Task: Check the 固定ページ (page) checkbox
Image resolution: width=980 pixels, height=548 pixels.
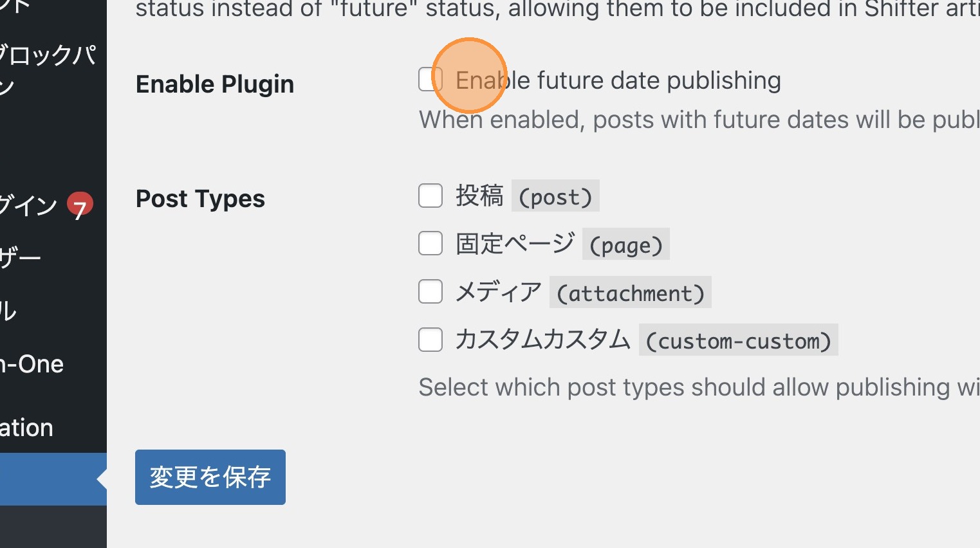Action: tap(430, 244)
